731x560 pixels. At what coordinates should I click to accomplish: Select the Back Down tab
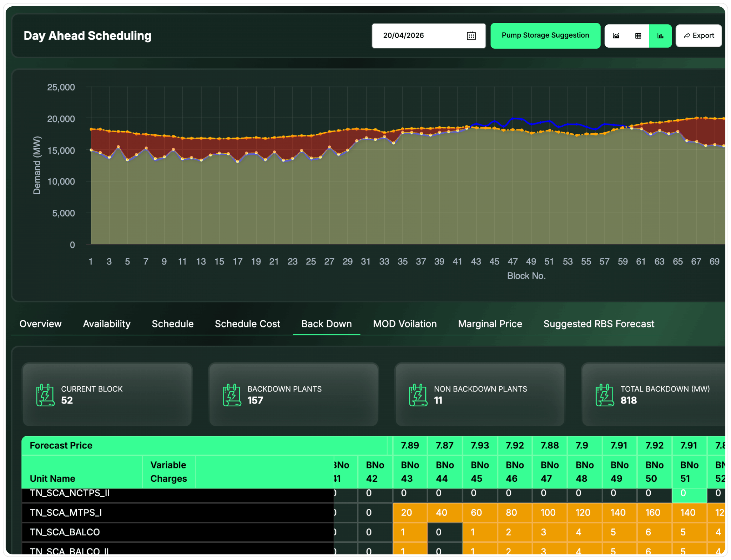point(326,324)
